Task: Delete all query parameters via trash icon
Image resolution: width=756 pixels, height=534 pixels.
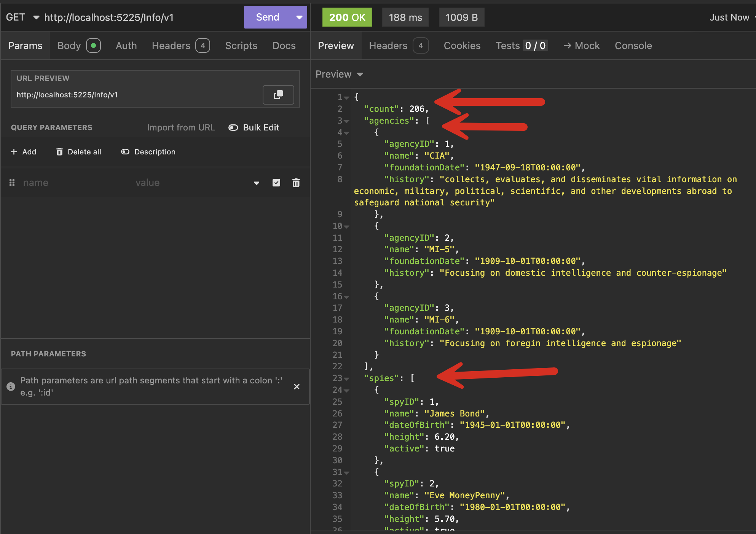Action: (x=60, y=152)
